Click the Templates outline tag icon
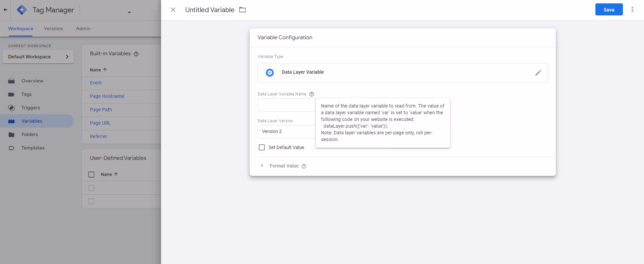Screen dimensions: 644x264 [x=11, y=148]
